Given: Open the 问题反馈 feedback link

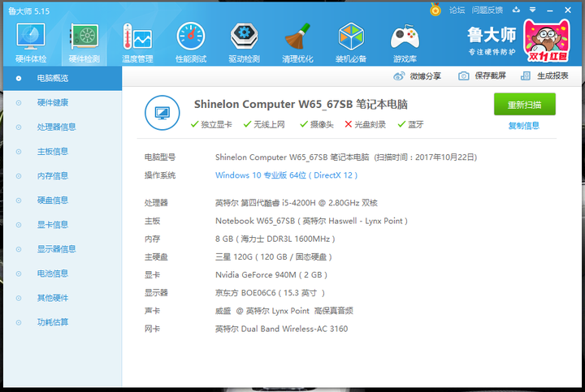Looking at the screenshot, I should pyautogui.click(x=487, y=11).
